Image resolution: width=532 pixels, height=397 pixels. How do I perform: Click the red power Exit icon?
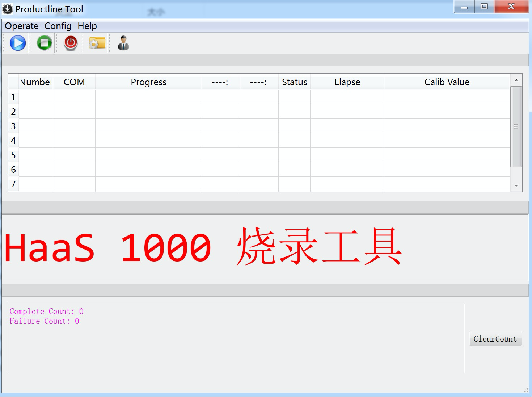coord(71,43)
